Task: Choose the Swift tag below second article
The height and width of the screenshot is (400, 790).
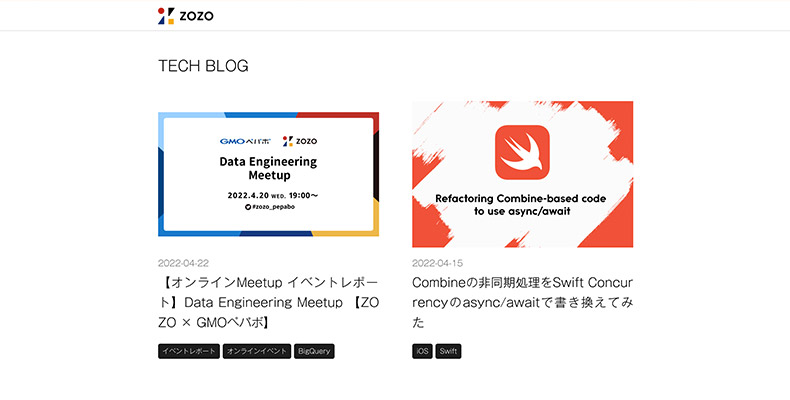Action: (x=448, y=351)
